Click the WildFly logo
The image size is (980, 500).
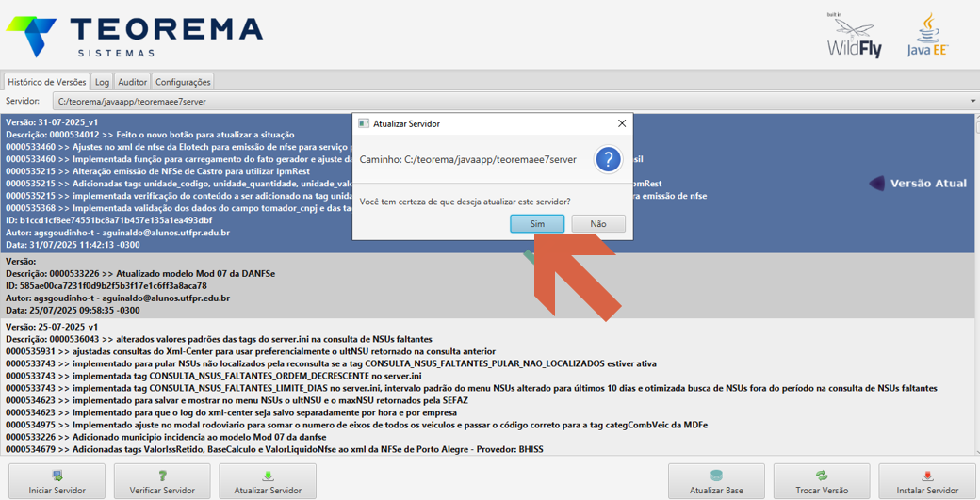[854, 36]
